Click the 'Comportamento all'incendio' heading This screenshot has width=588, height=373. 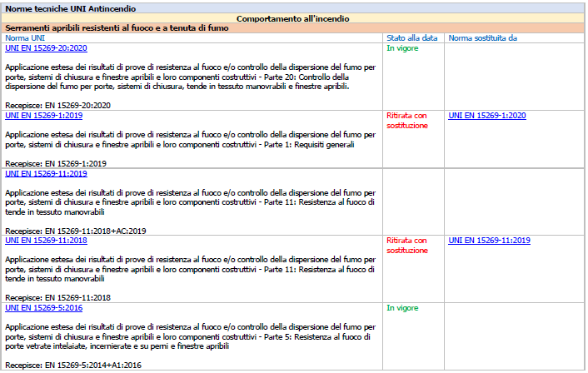pos(293,19)
